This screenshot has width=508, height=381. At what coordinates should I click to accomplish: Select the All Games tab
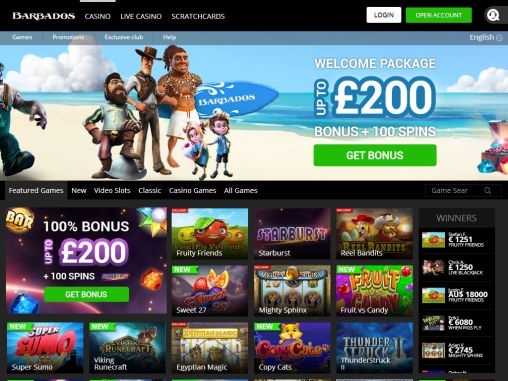coord(241,191)
